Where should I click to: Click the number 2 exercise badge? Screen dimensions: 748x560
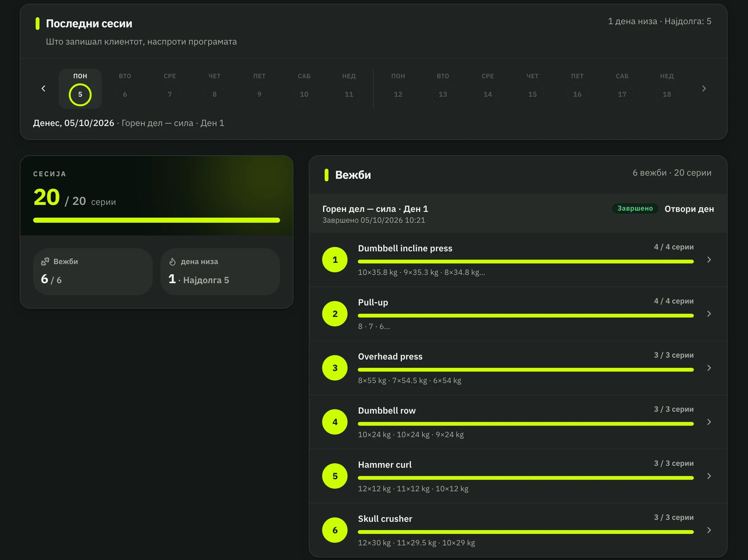pyautogui.click(x=335, y=314)
